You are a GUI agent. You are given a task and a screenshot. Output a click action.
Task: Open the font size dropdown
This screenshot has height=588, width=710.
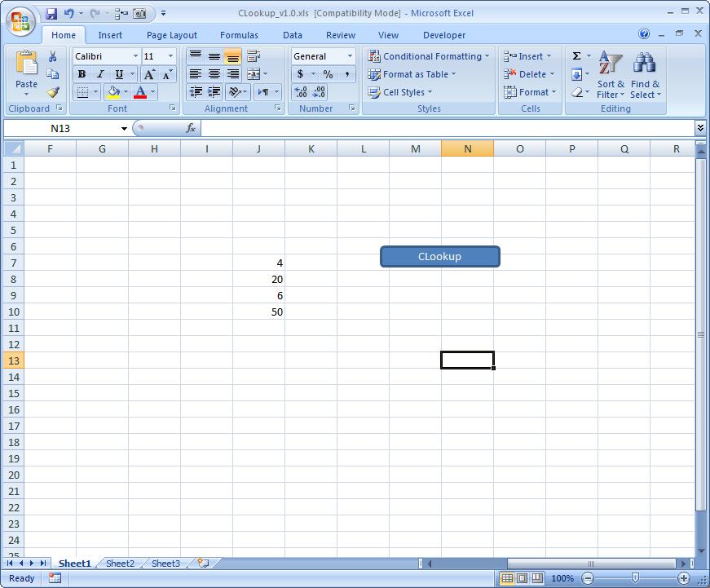(x=170, y=56)
